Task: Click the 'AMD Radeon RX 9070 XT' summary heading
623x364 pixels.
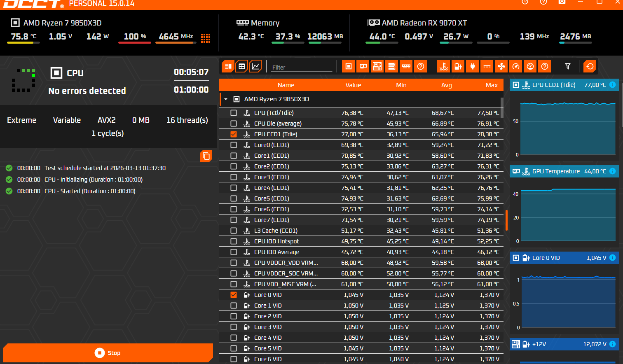Action: coord(424,23)
